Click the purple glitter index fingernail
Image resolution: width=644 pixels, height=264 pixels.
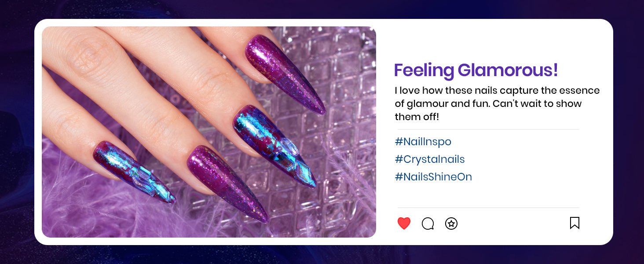tap(285, 74)
